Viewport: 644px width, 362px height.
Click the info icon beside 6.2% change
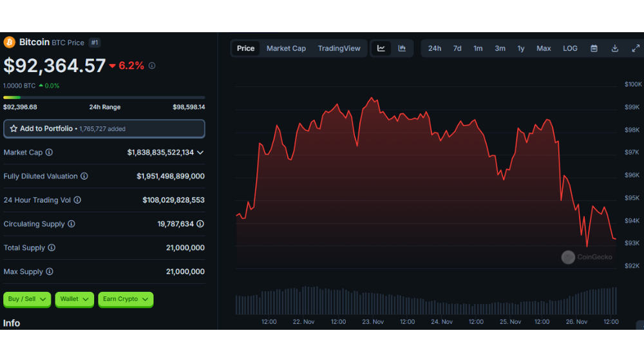(x=152, y=66)
